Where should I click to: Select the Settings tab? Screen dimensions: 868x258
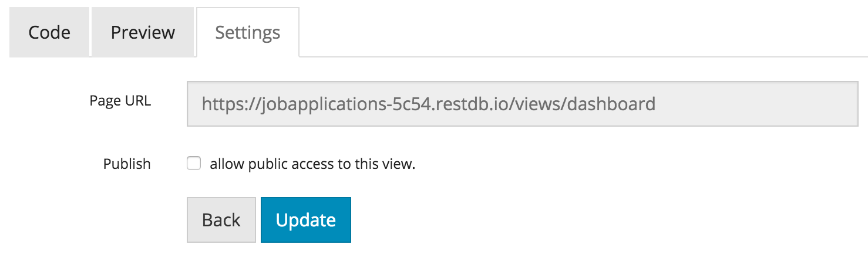(247, 32)
